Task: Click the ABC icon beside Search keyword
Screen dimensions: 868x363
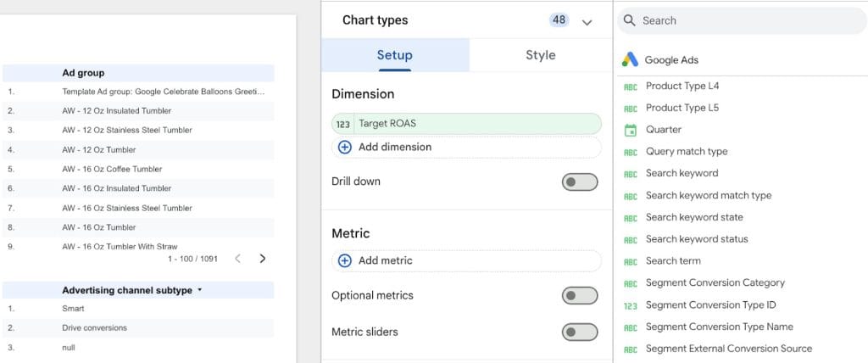Action: point(631,174)
